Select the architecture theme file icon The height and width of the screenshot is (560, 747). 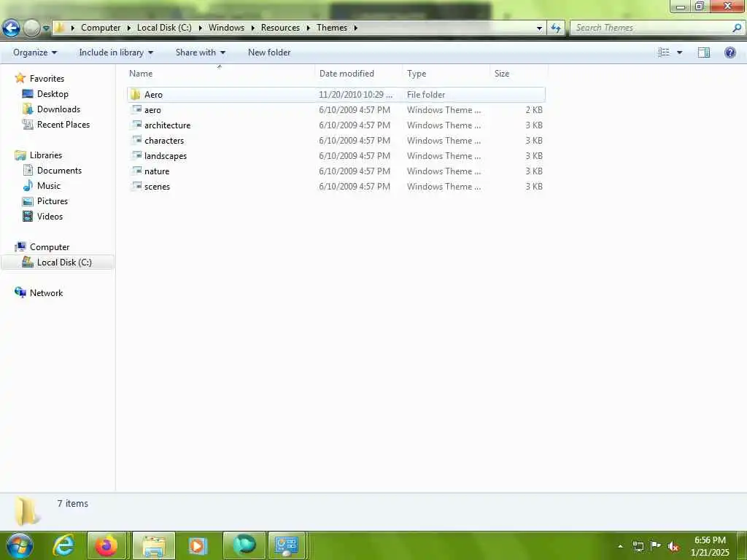(136, 125)
